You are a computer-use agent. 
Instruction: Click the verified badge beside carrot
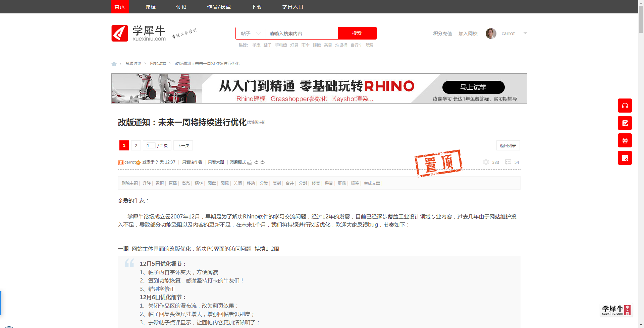coord(138,163)
